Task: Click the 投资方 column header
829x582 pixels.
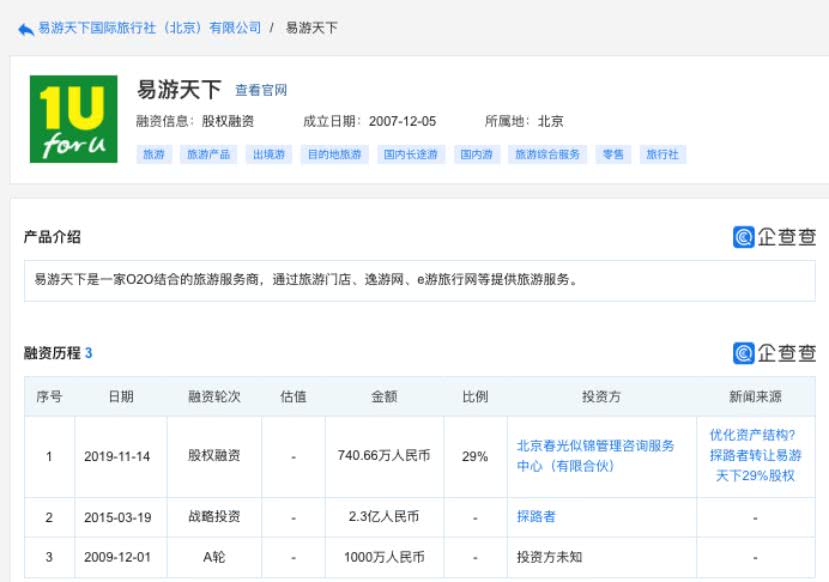Action: [602, 396]
